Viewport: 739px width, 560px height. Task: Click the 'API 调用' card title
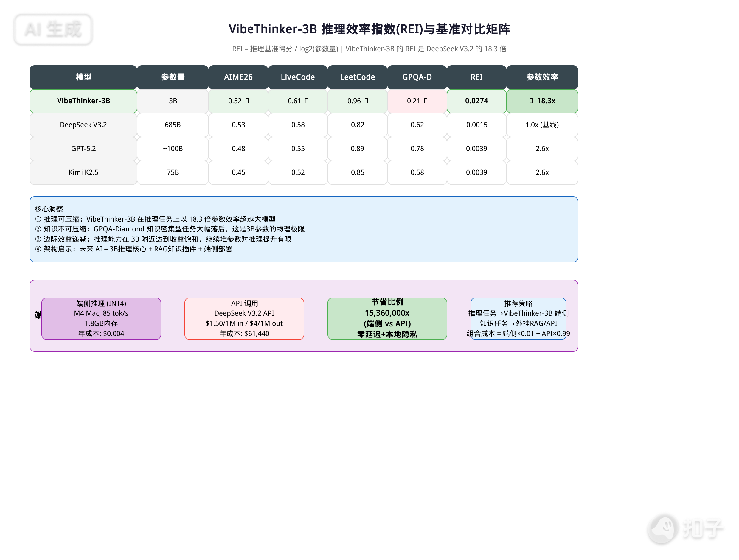[x=244, y=303]
